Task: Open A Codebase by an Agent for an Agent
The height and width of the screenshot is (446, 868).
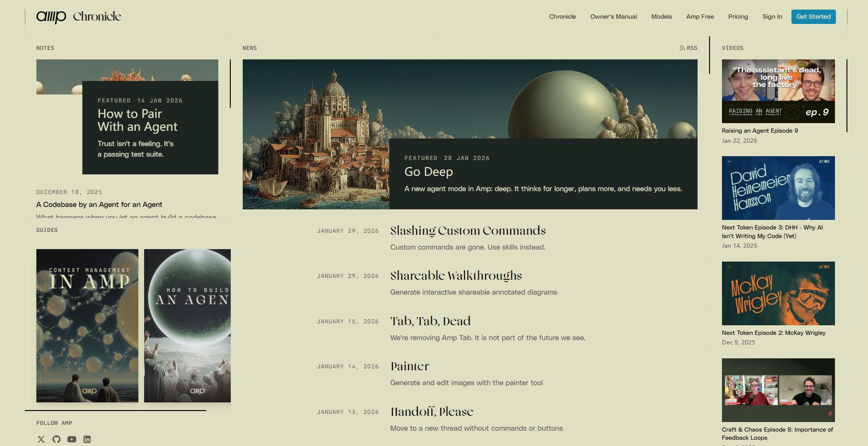Action: click(x=99, y=205)
